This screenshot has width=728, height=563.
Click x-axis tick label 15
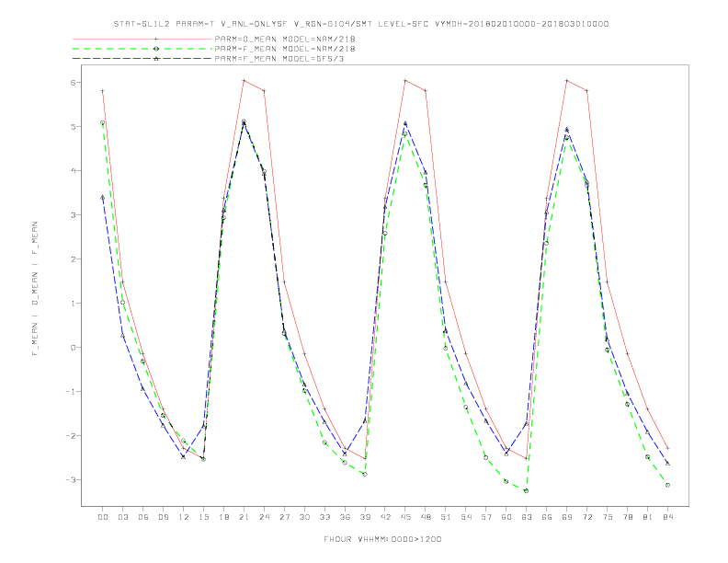pos(203,517)
